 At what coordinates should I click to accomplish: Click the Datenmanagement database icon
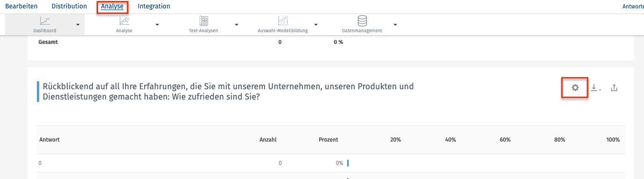(362, 21)
